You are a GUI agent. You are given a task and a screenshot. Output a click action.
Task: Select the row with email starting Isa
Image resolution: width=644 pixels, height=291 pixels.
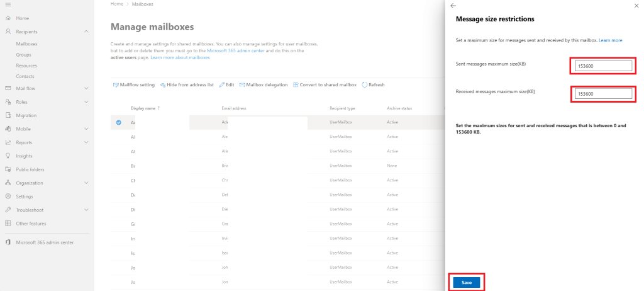click(277, 253)
